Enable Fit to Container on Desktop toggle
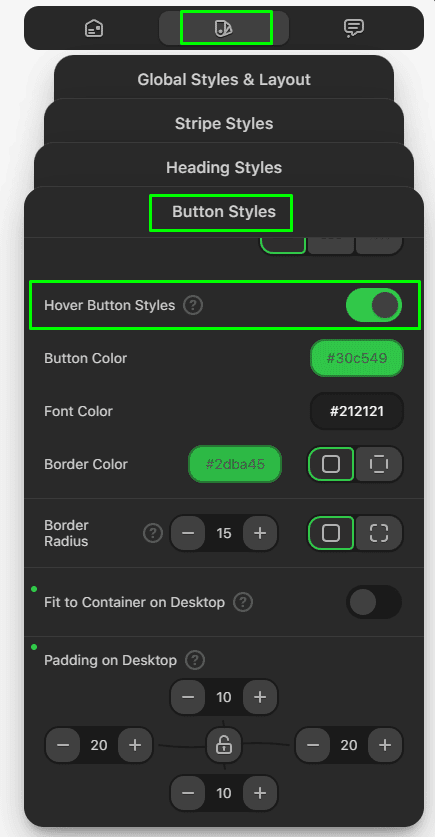Image resolution: width=435 pixels, height=837 pixels. (x=374, y=602)
